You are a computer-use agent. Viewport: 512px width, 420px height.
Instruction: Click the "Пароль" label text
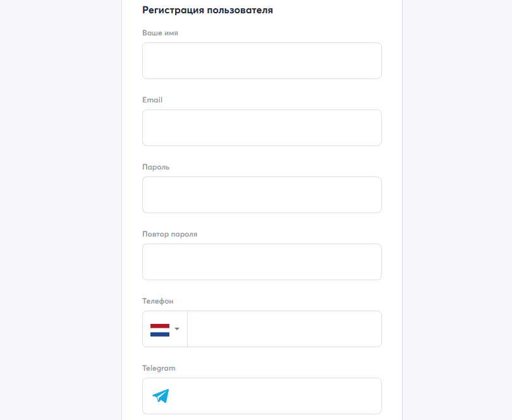click(156, 167)
